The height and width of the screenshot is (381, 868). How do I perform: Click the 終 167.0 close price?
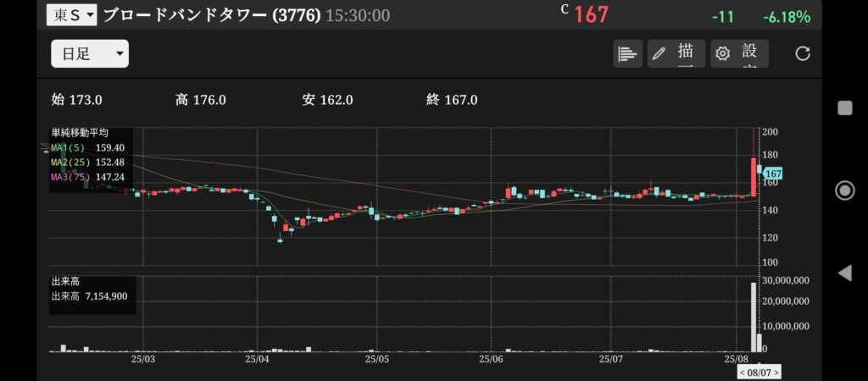coord(452,100)
